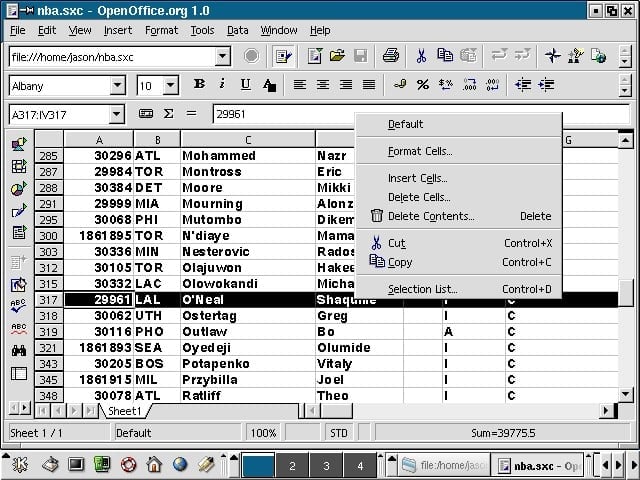Image resolution: width=640 pixels, height=480 pixels.
Task: Choose Format Cells from context menu
Action: click(x=459, y=151)
